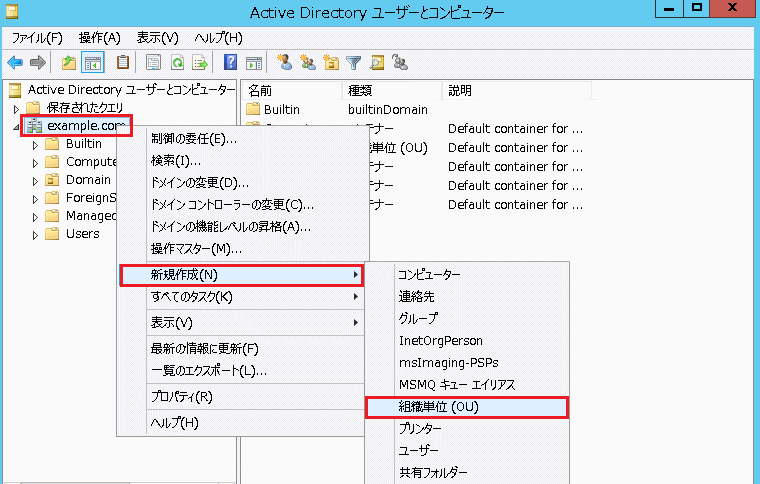Screen dimensions: 760x484
Task: Open the find objects magnifier icon
Action: click(377, 62)
